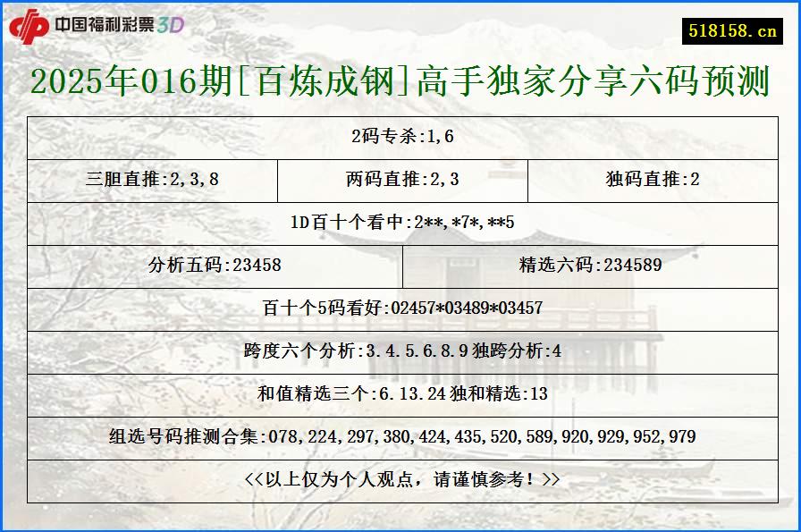Open the 1D百十个看中 prediction row
Screen dimensions: 801x532
[400, 223]
